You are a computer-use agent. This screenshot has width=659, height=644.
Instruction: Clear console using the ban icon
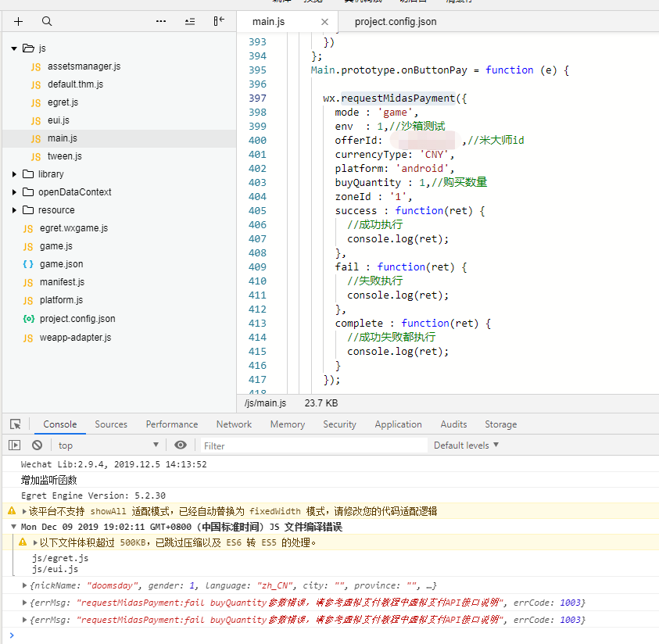37,445
